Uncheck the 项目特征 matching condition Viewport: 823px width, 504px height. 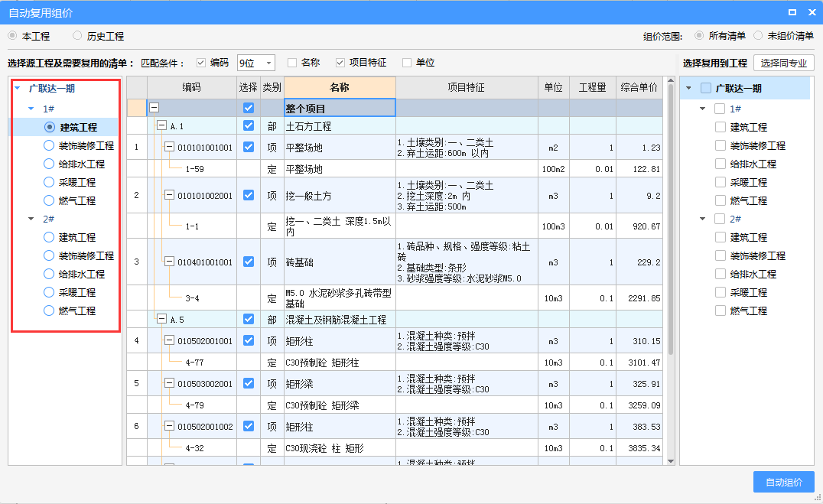point(340,63)
